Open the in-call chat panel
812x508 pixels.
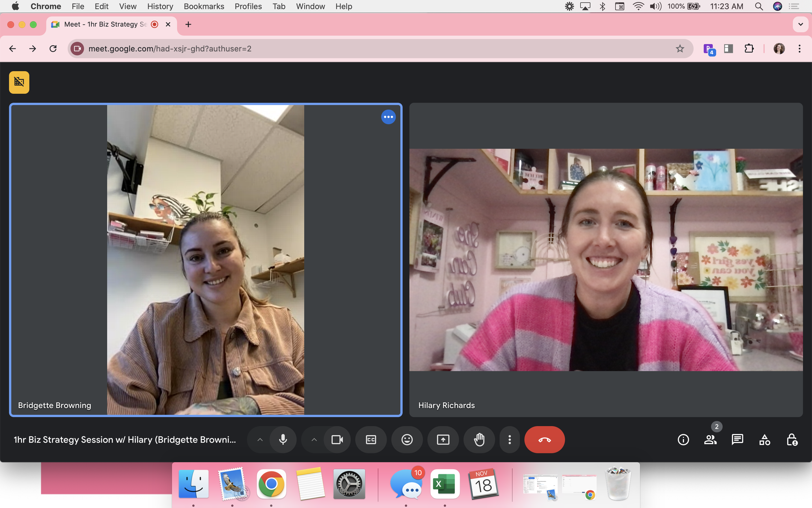click(x=737, y=439)
